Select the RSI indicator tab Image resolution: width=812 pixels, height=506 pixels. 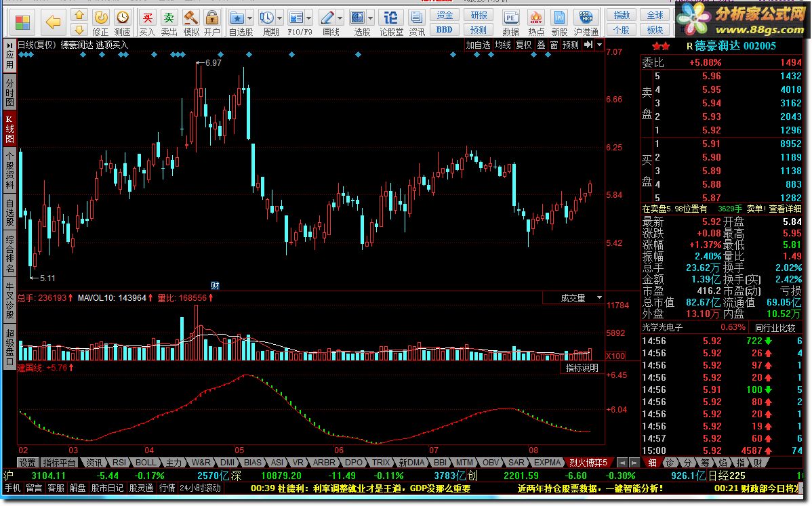coord(119,463)
